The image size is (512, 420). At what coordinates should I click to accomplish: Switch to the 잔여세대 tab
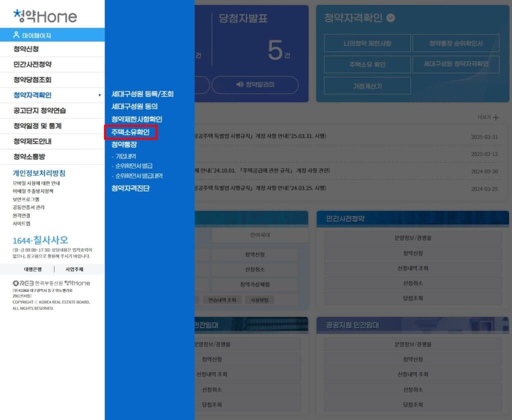click(x=260, y=235)
